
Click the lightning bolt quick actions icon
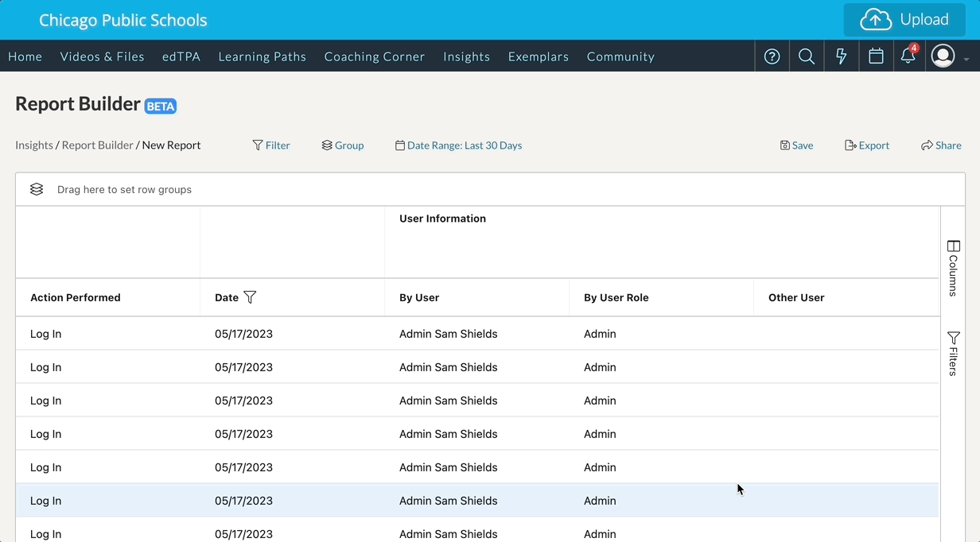pos(841,56)
